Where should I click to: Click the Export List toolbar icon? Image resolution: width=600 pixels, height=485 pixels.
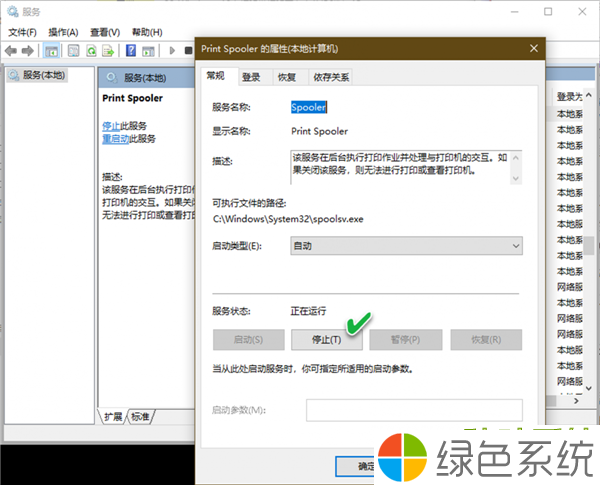pos(108,51)
